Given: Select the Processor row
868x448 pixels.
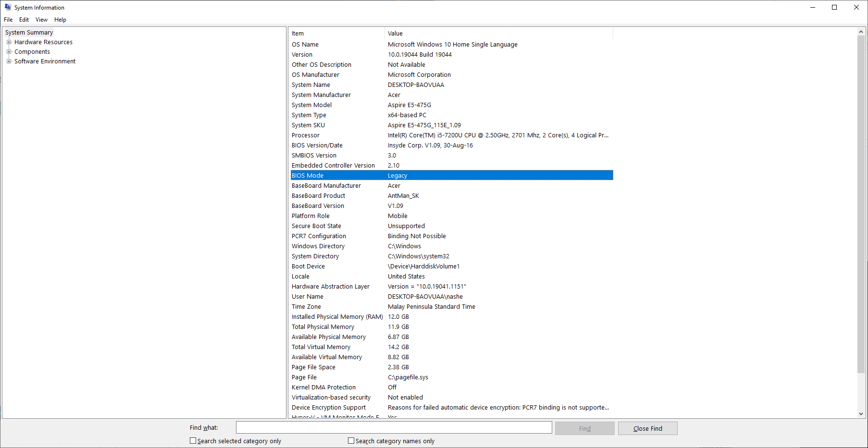Looking at the screenshot, I should 452,135.
